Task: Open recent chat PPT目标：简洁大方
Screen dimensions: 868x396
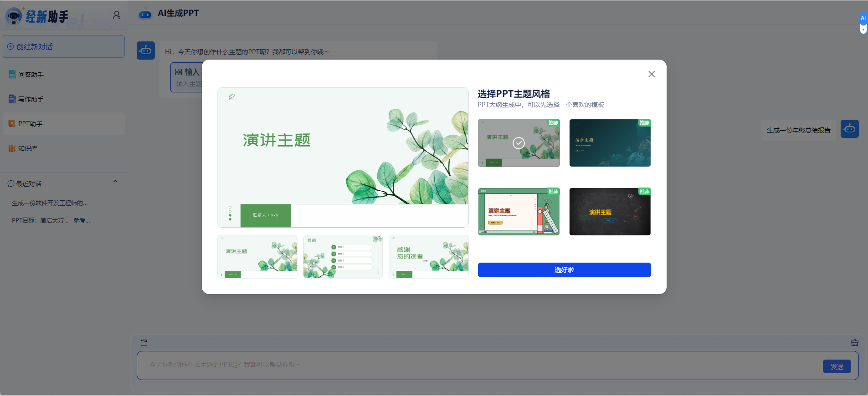Action: [51, 220]
